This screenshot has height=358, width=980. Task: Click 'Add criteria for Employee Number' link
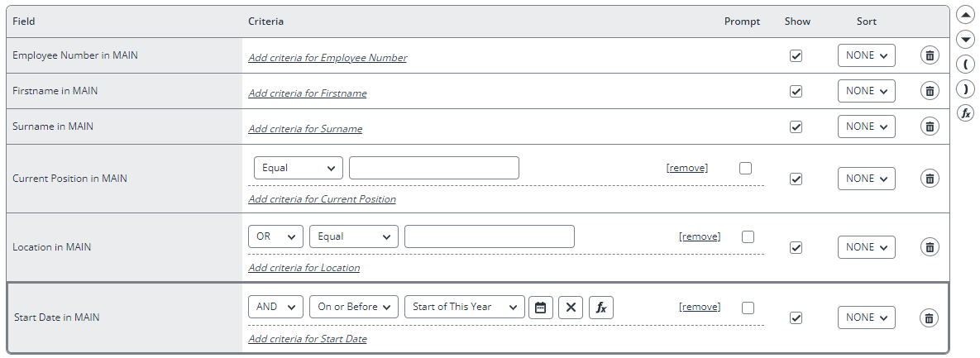click(327, 58)
